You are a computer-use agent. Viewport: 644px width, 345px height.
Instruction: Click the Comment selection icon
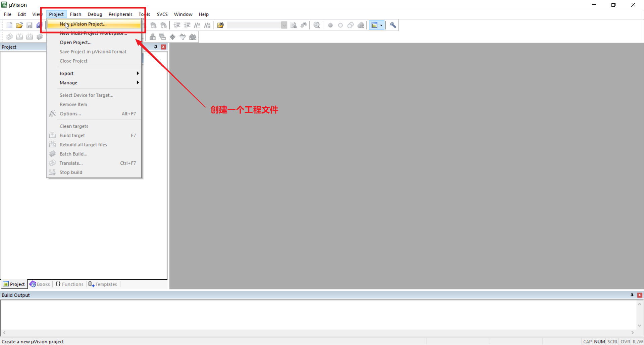coord(197,25)
